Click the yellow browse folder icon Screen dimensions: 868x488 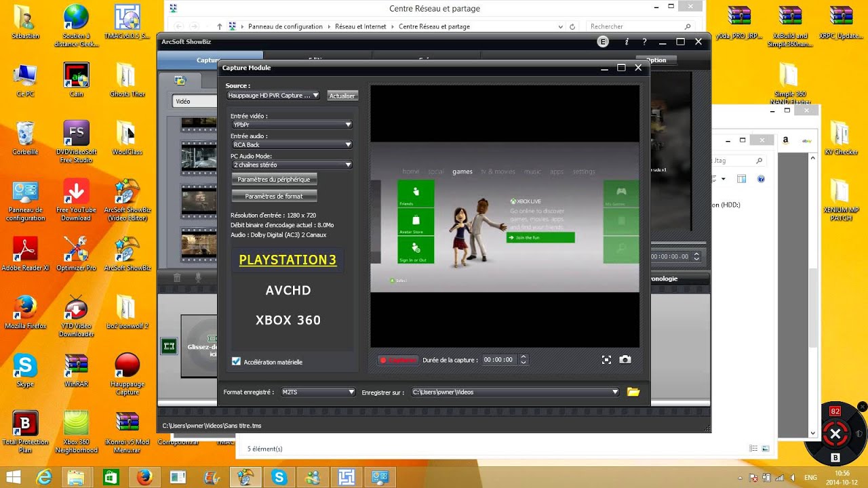pos(633,392)
